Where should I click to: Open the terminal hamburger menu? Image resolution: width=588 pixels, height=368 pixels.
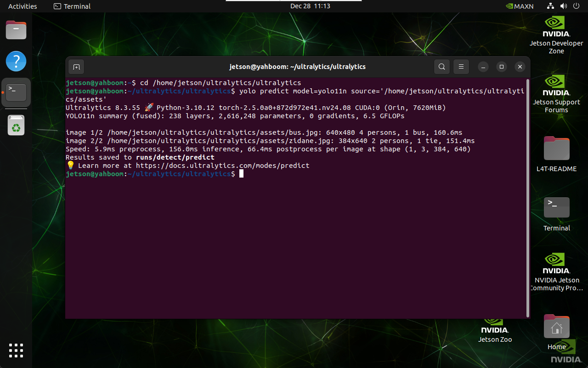[462, 67]
